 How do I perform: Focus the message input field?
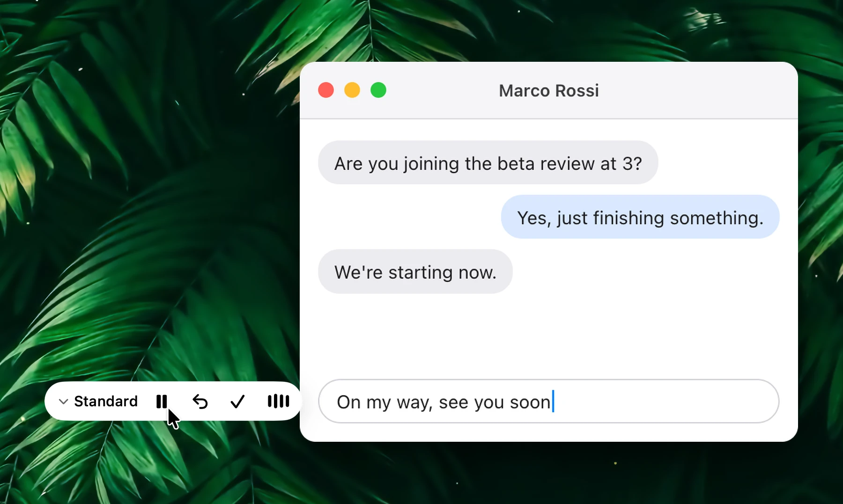point(548,401)
